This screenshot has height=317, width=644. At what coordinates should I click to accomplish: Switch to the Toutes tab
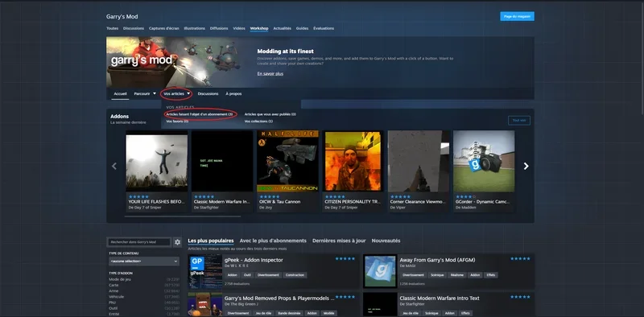tap(112, 28)
